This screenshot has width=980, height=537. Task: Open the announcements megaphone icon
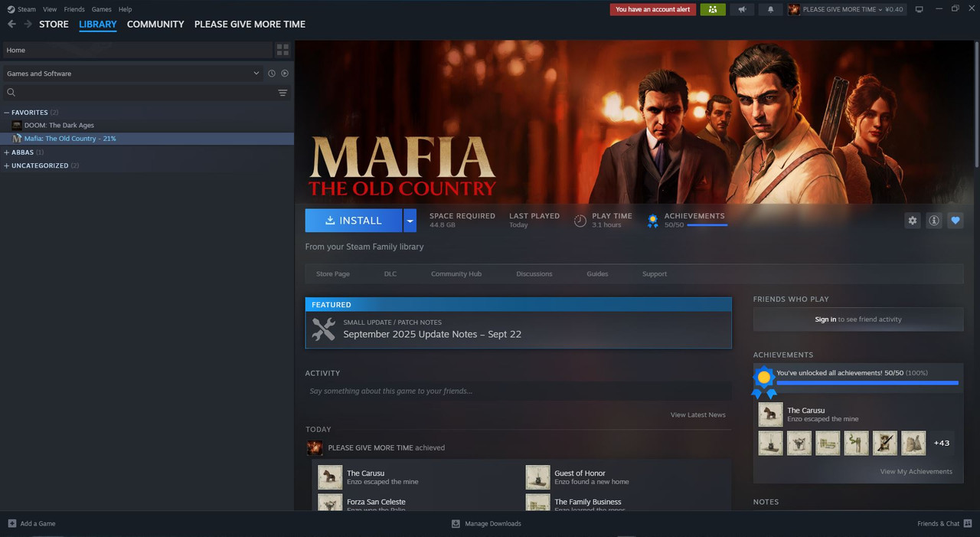[x=741, y=9]
